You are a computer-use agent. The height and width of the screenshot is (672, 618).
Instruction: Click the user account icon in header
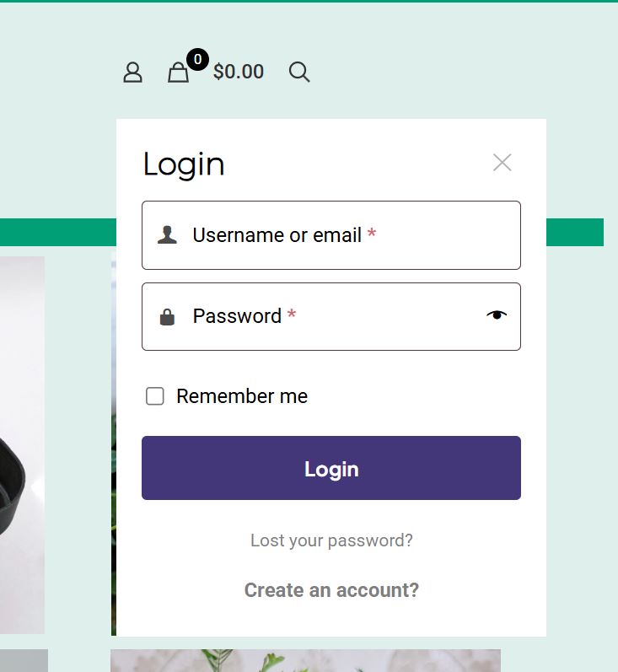[x=132, y=73]
